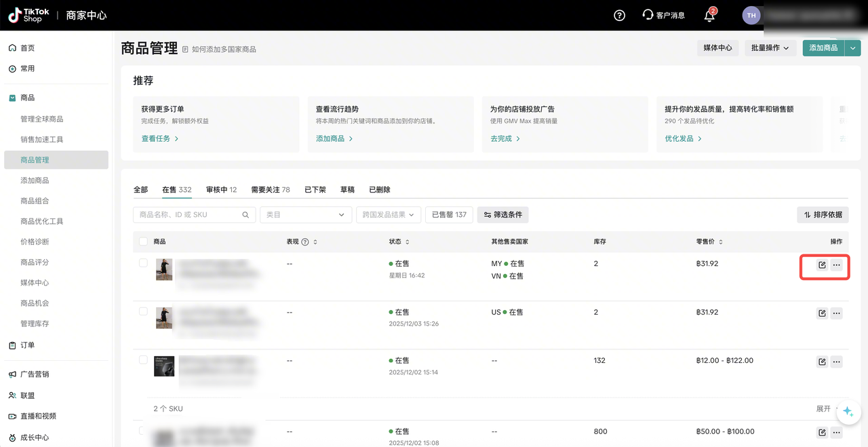
Task: Click the search magnifier icon in product search
Action: [245, 215]
